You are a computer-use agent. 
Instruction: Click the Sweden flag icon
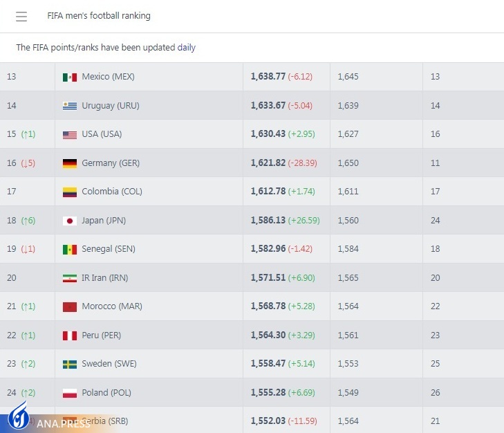pyautogui.click(x=69, y=364)
